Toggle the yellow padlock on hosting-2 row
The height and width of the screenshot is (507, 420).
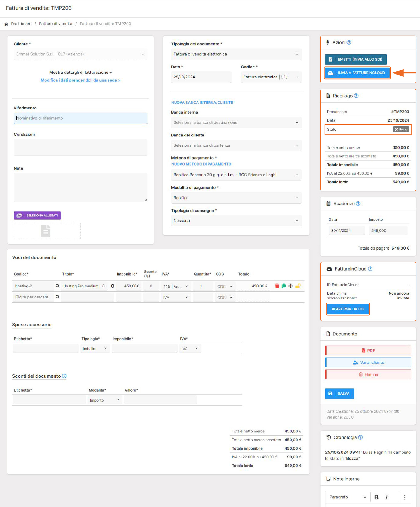pos(298,286)
